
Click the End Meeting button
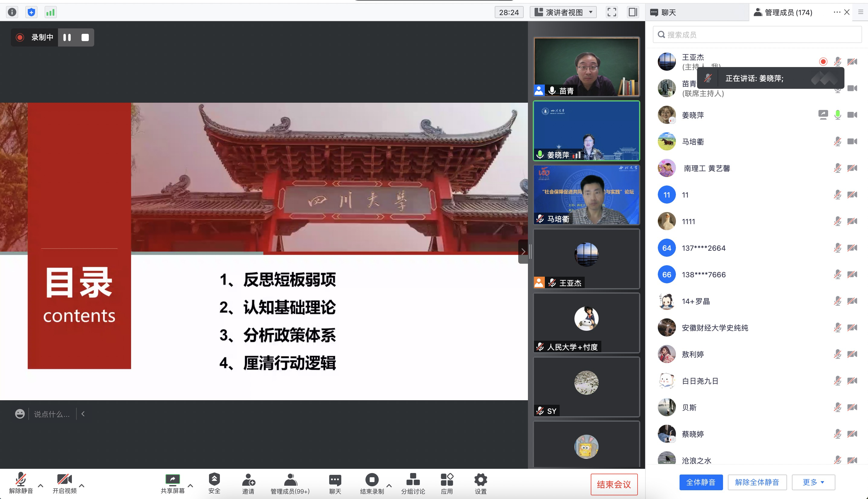614,484
